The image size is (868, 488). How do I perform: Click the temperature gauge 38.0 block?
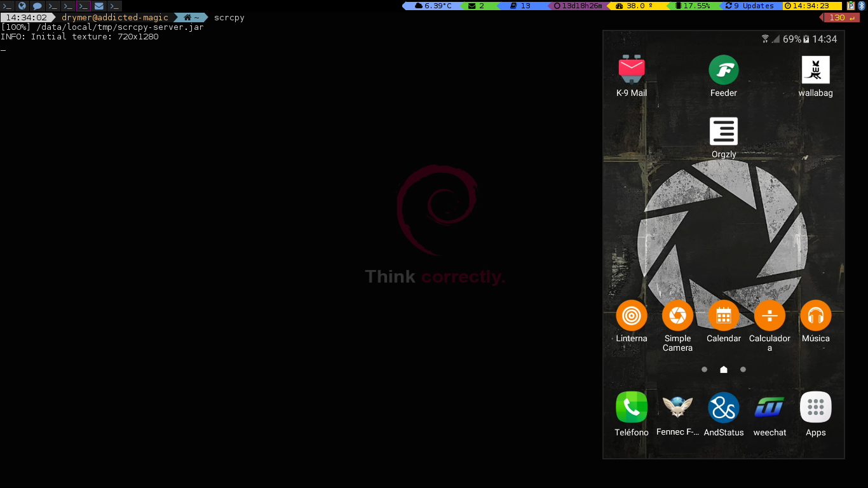[x=636, y=6]
